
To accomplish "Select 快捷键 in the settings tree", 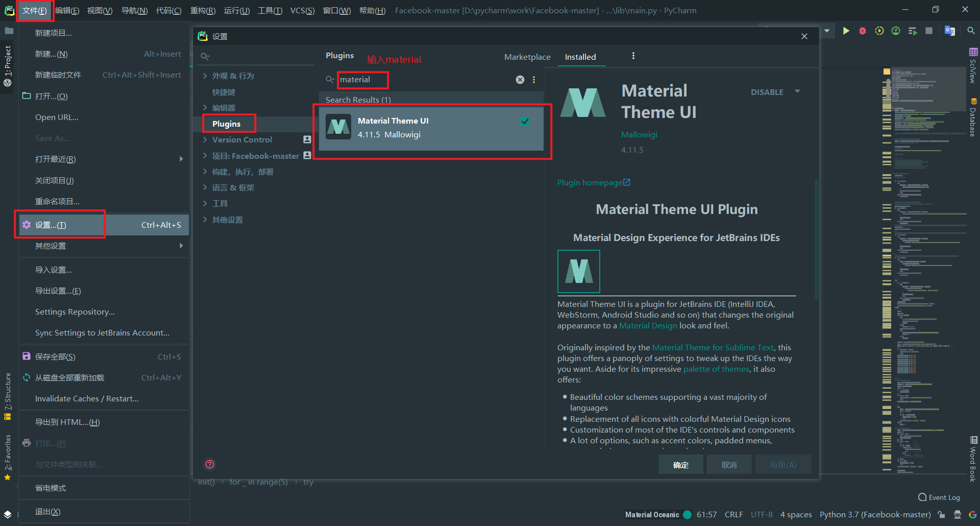I will [224, 92].
